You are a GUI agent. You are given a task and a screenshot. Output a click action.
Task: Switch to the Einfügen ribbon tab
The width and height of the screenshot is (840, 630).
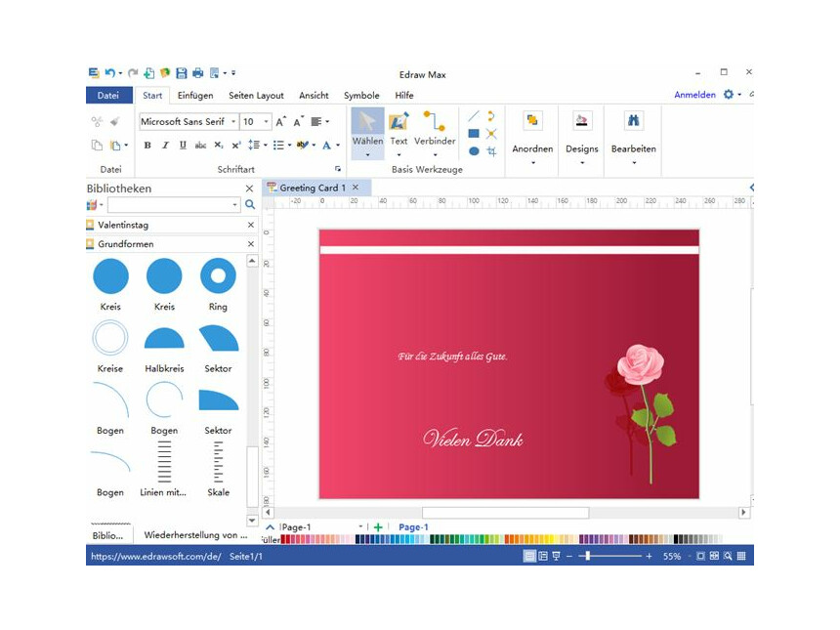click(195, 95)
